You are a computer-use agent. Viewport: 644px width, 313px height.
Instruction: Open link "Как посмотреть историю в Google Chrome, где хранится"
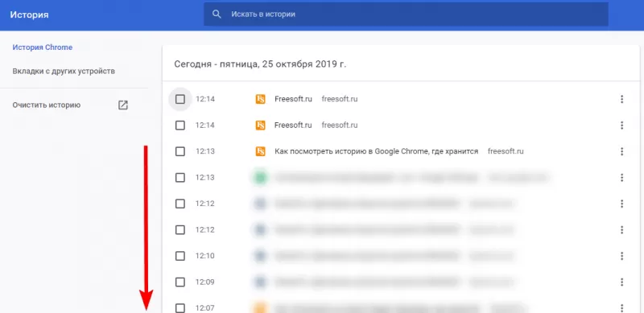pos(376,151)
